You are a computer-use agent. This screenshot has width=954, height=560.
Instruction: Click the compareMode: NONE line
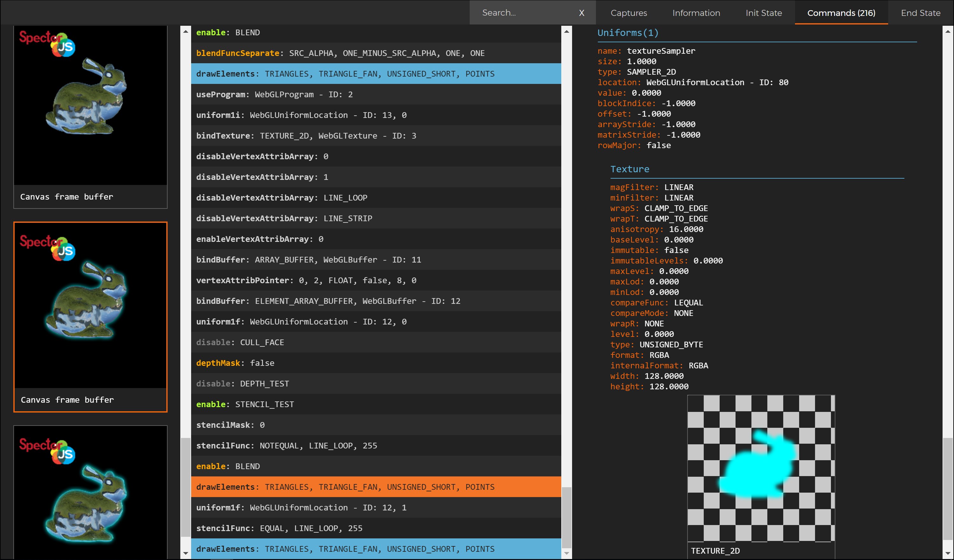coord(652,313)
